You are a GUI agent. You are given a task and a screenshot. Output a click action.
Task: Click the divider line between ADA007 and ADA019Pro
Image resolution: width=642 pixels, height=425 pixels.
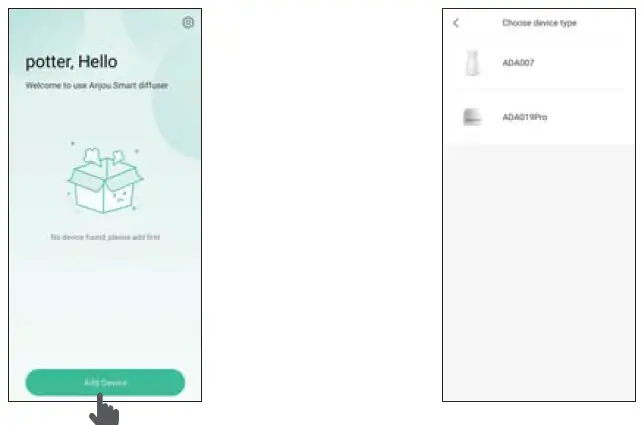(539, 89)
